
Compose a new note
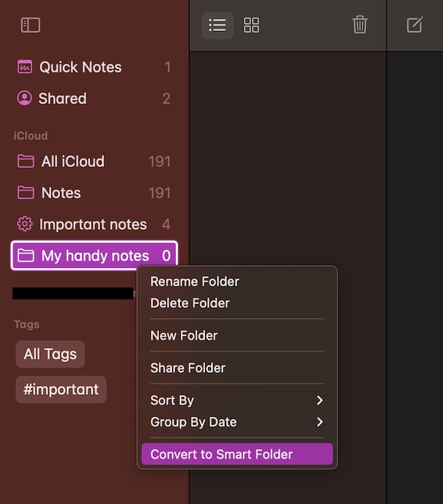tap(414, 25)
